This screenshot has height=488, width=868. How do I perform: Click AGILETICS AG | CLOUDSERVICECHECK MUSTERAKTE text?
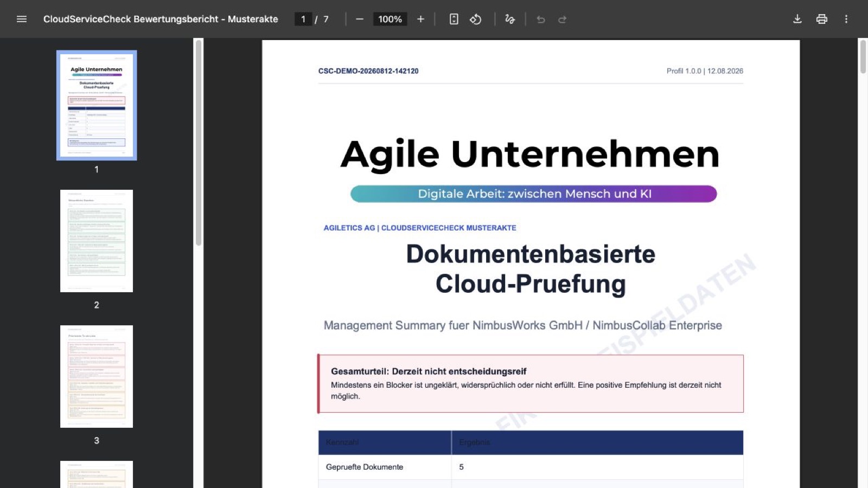(420, 228)
